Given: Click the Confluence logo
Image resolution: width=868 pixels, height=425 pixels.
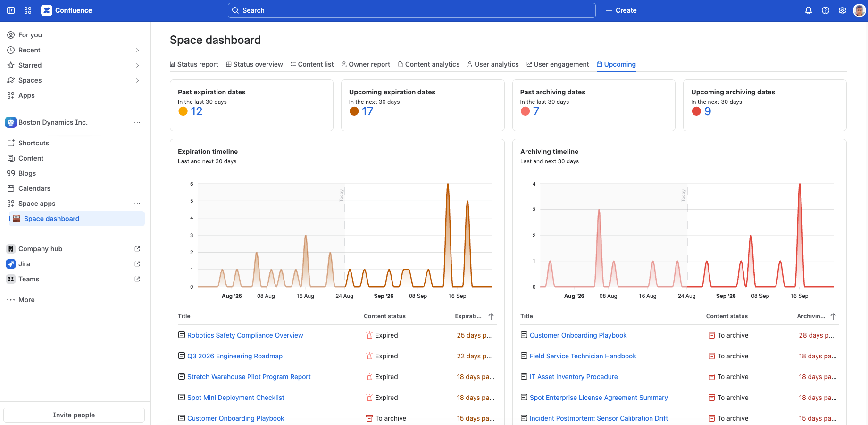Looking at the screenshot, I should point(67,10).
